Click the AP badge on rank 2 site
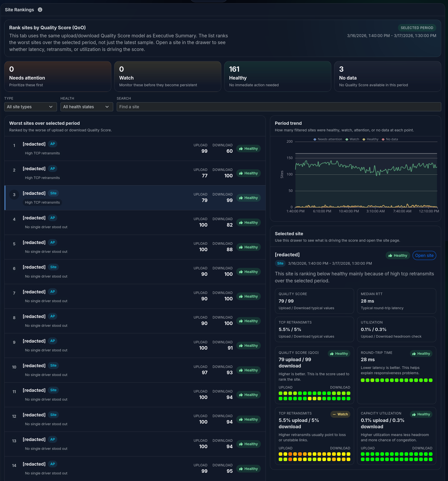Image resolution: width=448 pixels, height=481 pixels. [52, 168]
